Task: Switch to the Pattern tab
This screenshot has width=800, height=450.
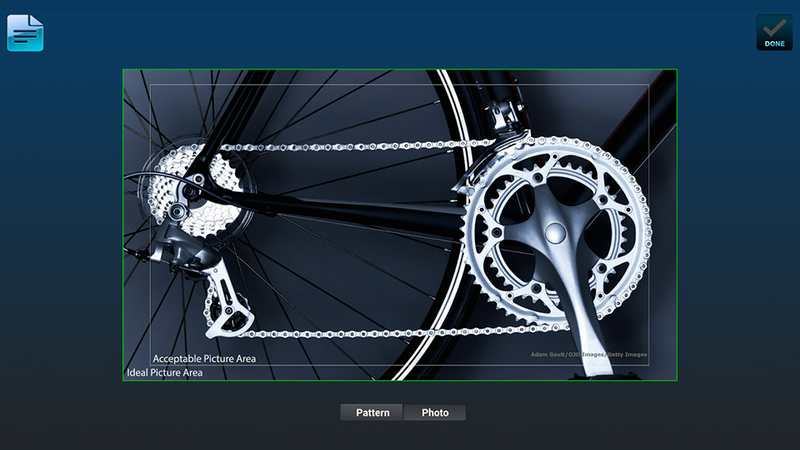Action: 372,412
